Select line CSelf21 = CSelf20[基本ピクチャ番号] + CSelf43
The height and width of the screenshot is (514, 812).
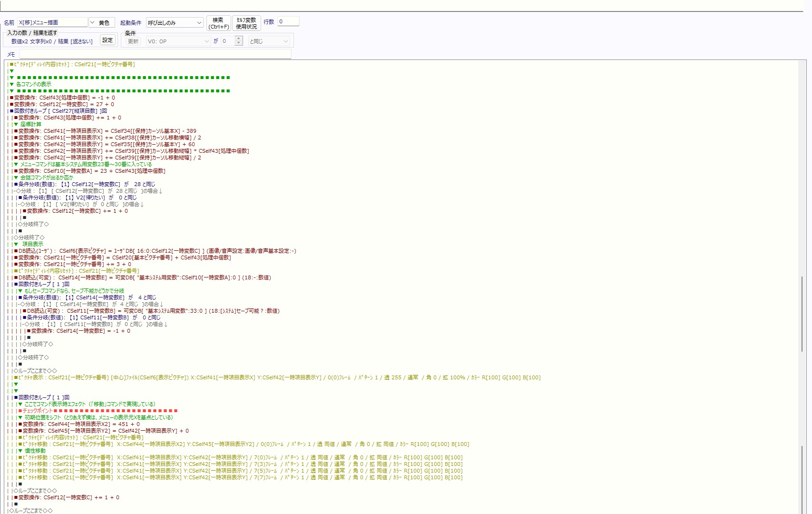(x=125, y=257)
